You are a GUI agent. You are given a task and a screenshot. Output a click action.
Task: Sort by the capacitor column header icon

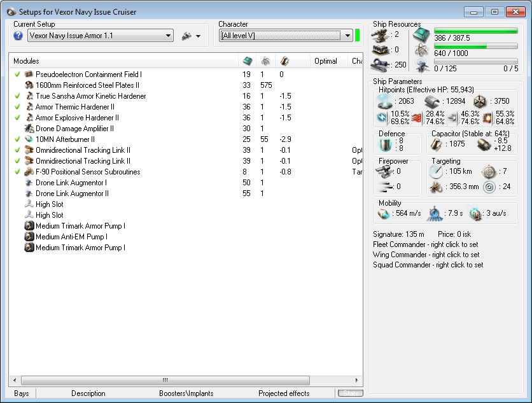point(284,61)
